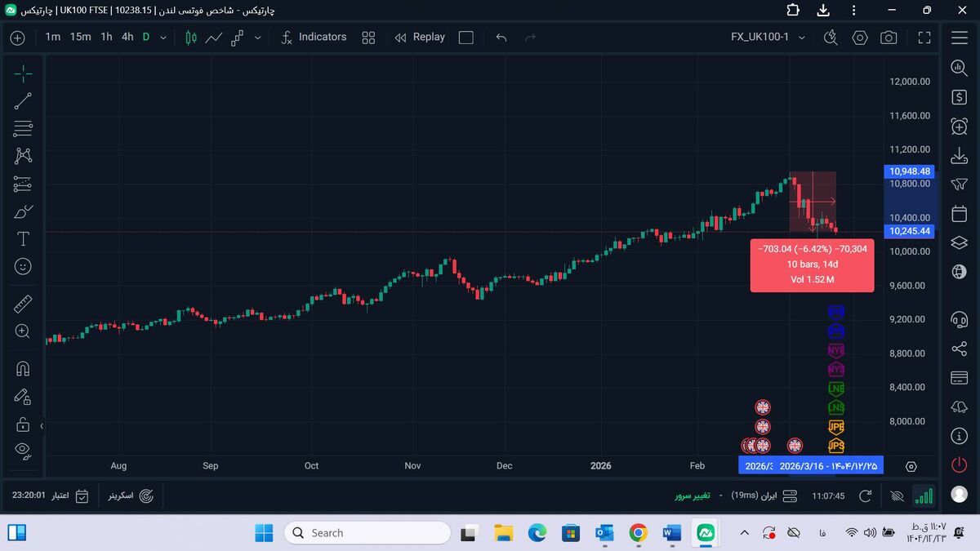Expand chart style dropdown arrow
This screenshot has width=980, height=551.
(258, 38)
